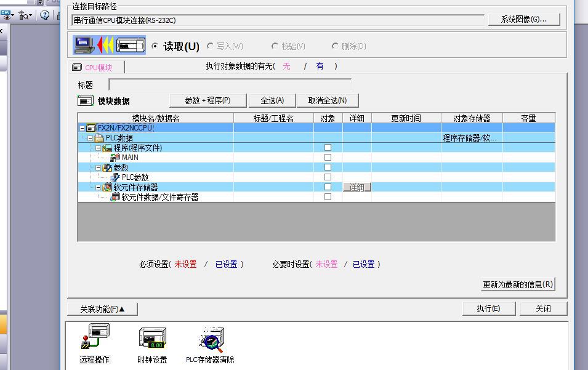
Task: Select the 软元件数据/文件寄存器 row text
Action: click(160, 197)
